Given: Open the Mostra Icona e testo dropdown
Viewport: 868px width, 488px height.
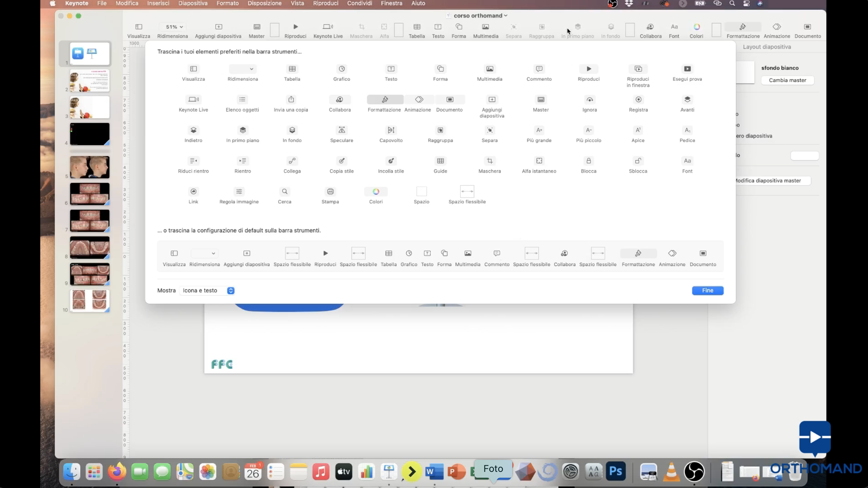Looking at the screenshot, I should 207,291.
